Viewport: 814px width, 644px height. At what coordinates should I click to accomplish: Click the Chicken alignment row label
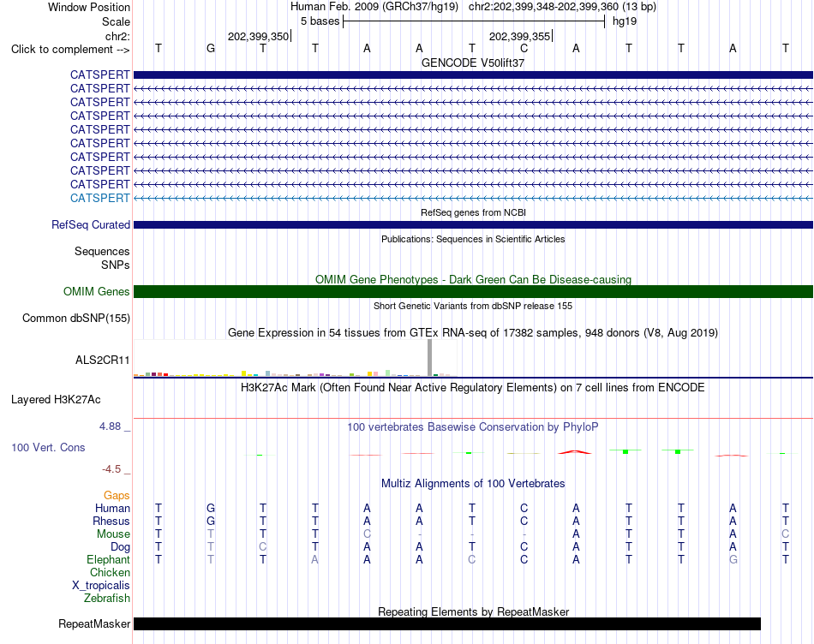tap(110, 572)
